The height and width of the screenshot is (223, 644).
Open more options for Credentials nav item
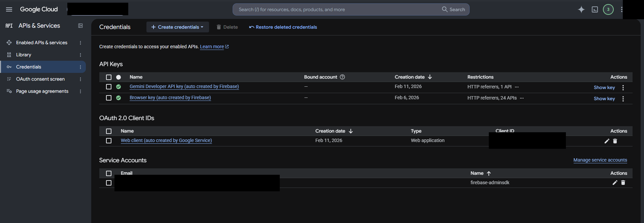click(80, 67)
